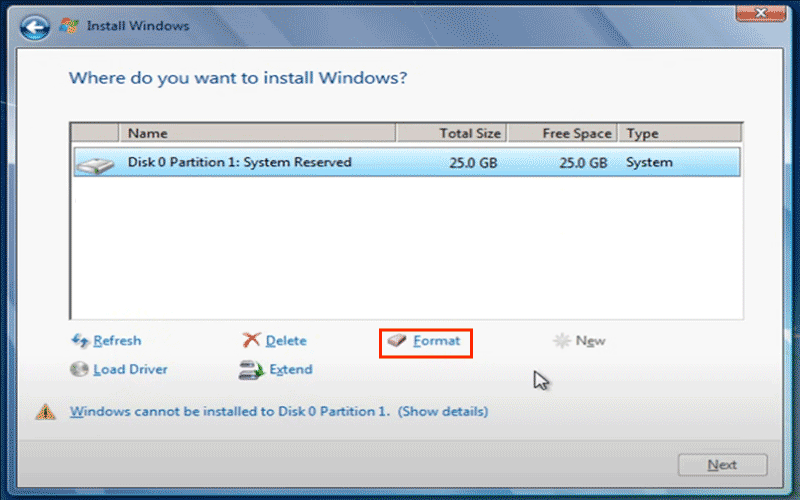This screenshot has height=500, width=800.
Task: Click the Install Windows title text
Action: (138, 26)
